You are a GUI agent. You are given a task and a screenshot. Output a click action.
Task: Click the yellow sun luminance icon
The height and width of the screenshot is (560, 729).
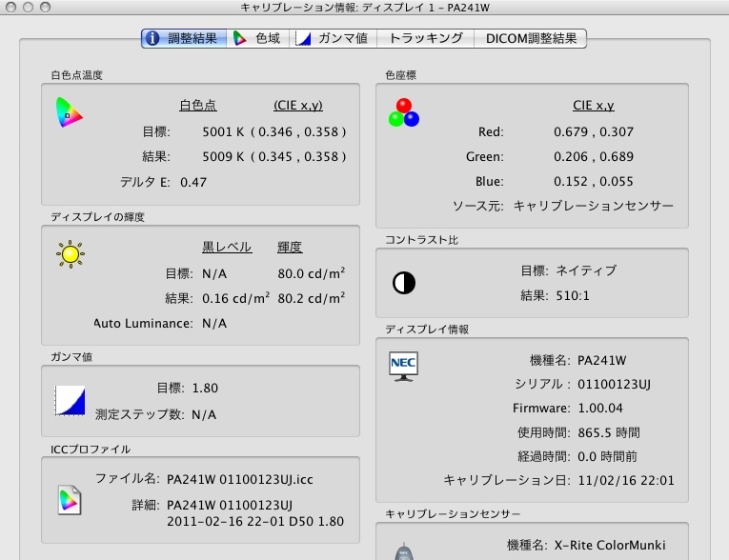pos(71,253)
